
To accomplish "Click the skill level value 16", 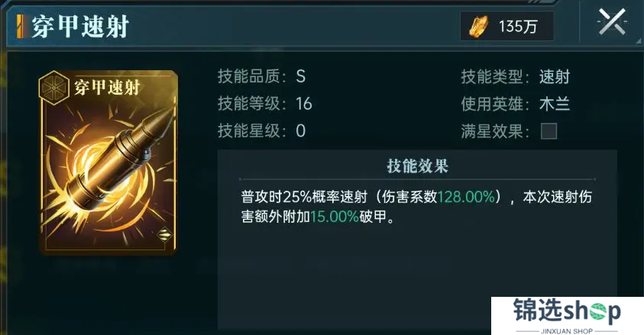I will tap(304, 104).
